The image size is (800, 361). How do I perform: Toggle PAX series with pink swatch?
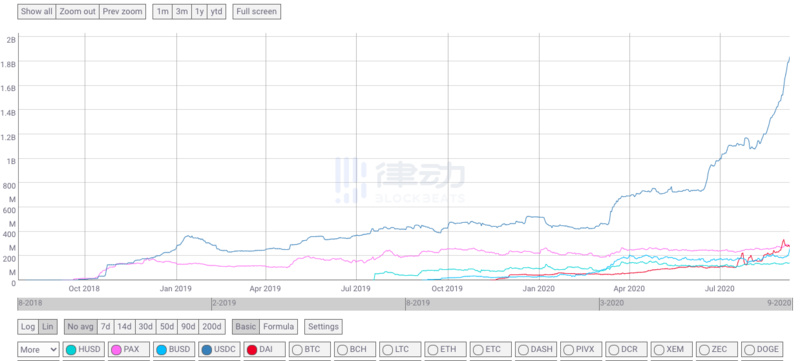pos(129,350)
